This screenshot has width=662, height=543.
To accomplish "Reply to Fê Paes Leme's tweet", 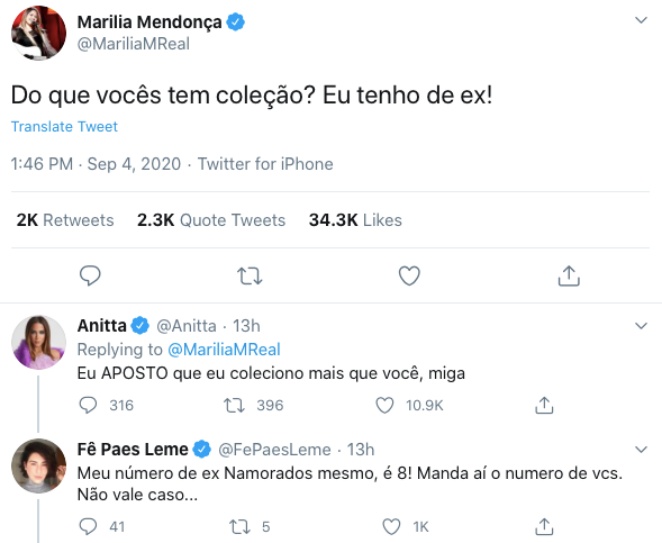I will click(x=90, y=526).
